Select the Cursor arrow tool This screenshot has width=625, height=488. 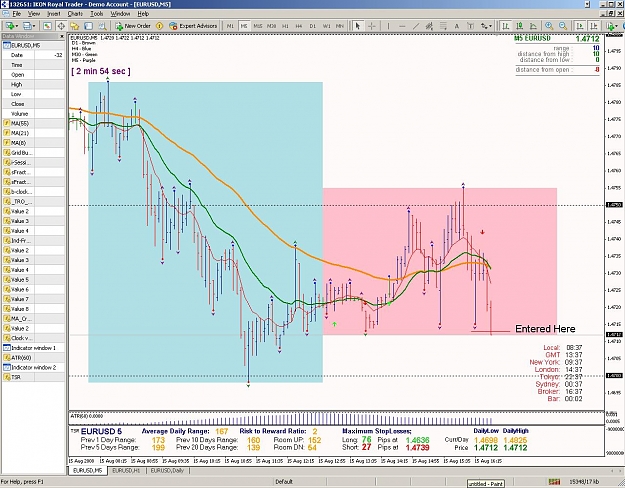[358, 26]
